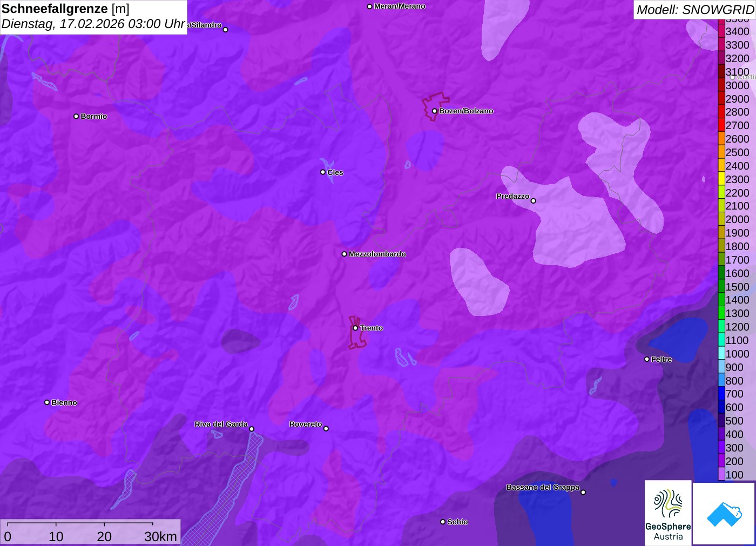Click the Cles location marker
This screenshot has width=756, height=546.
323,172
